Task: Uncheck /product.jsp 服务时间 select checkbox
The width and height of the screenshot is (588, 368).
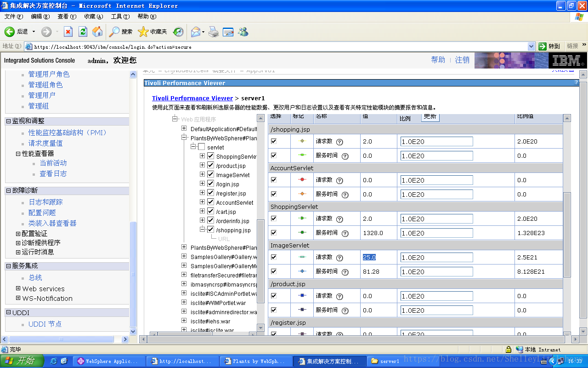Action: (274, 310)
